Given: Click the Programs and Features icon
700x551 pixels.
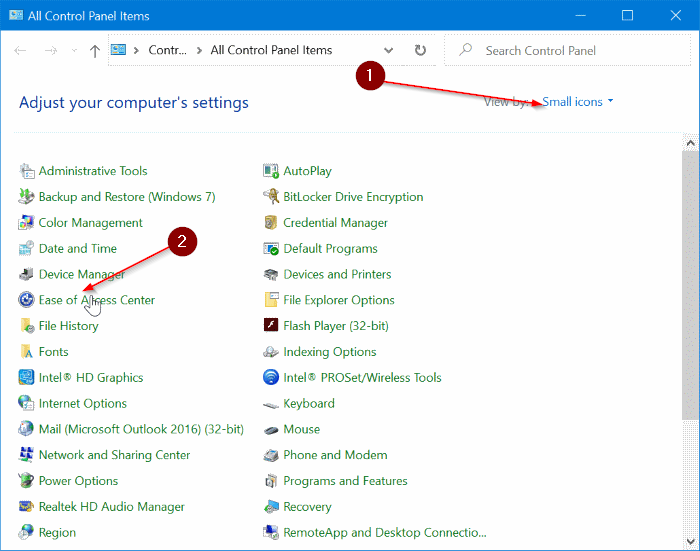Looking at the screenshot, I should click(x=271, y=481).
